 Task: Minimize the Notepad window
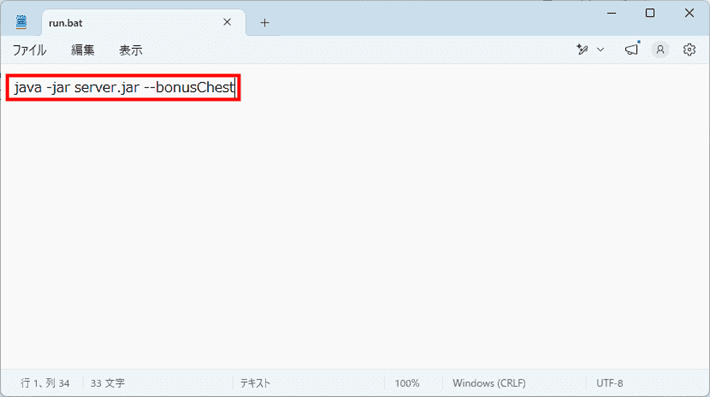click(612, 13)
